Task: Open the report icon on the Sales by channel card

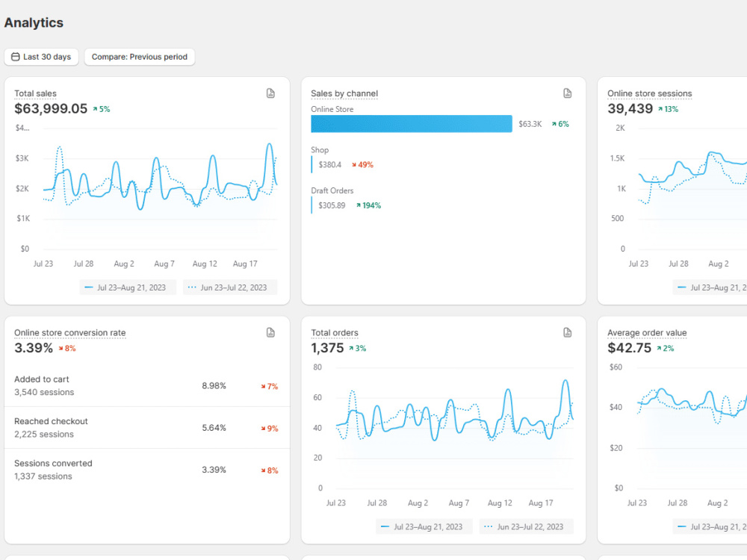Action: 567,93
